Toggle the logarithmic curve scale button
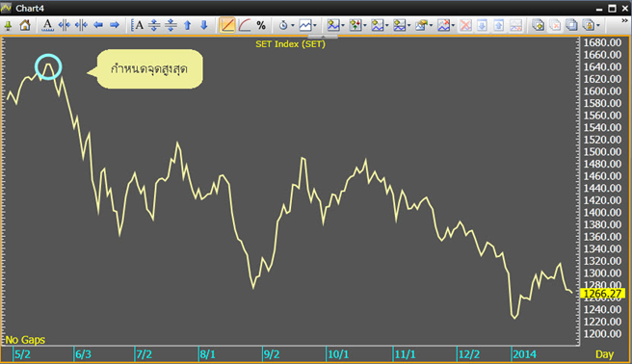The image size is (632, 364). [245, 25]
